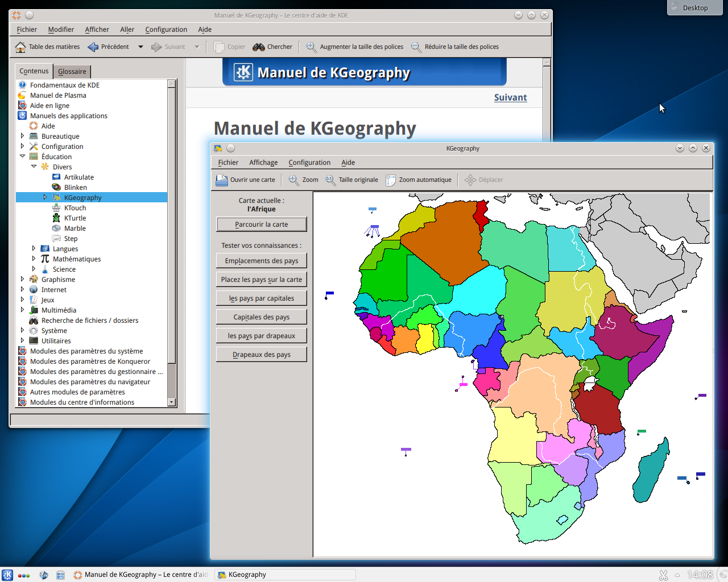Start Capitales des pays quiz

click(x=262, y=317)
